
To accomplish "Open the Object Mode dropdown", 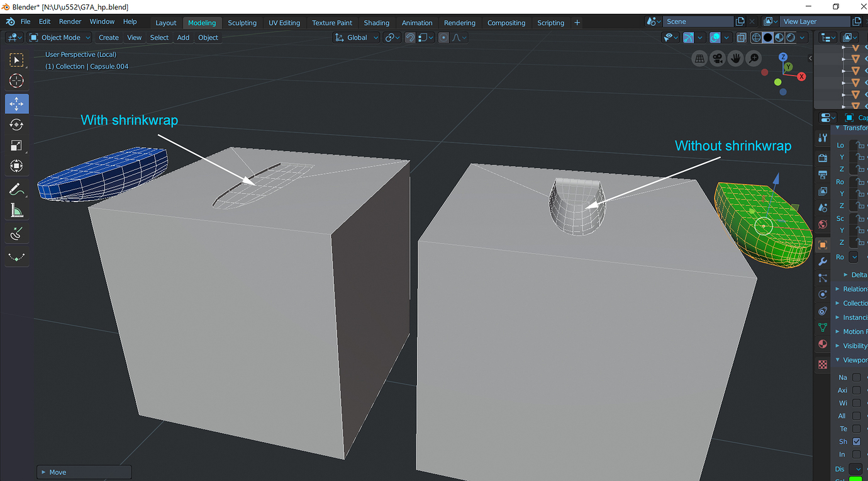I will [x=59, y=38].
